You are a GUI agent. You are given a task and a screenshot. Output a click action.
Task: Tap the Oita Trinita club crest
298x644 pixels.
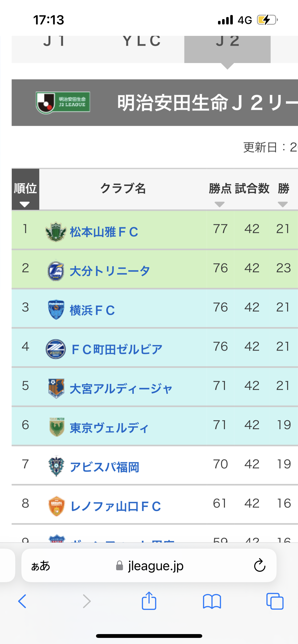coord(56,271)
